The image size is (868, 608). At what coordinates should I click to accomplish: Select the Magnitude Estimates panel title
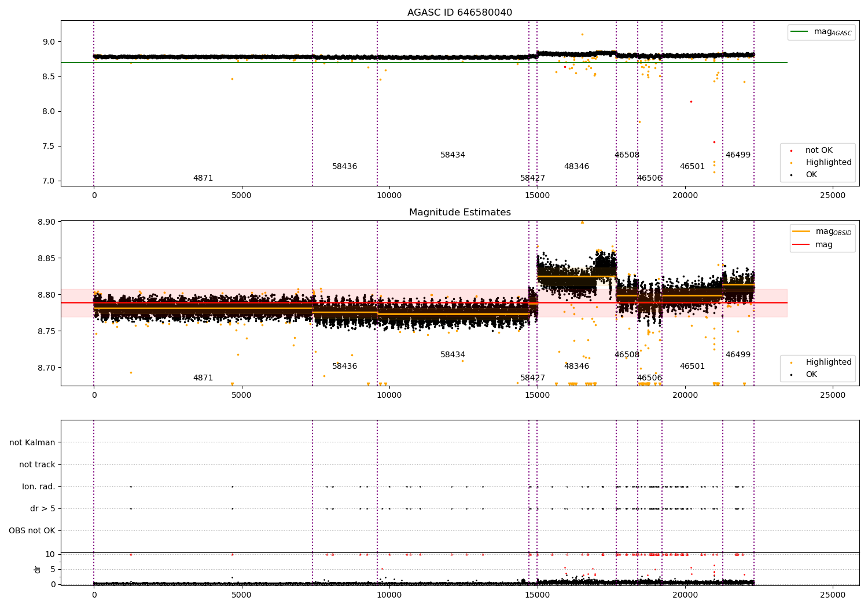tap(459, 212)
